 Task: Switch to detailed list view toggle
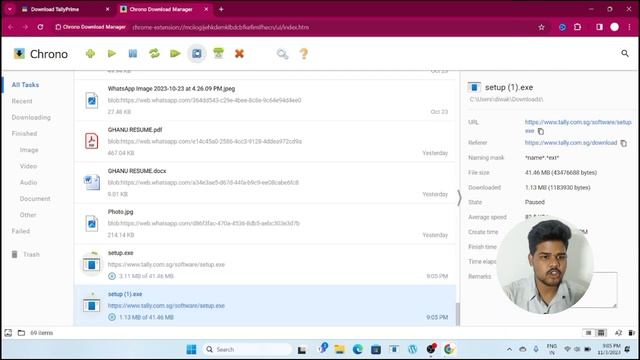(x=601, y=333)
